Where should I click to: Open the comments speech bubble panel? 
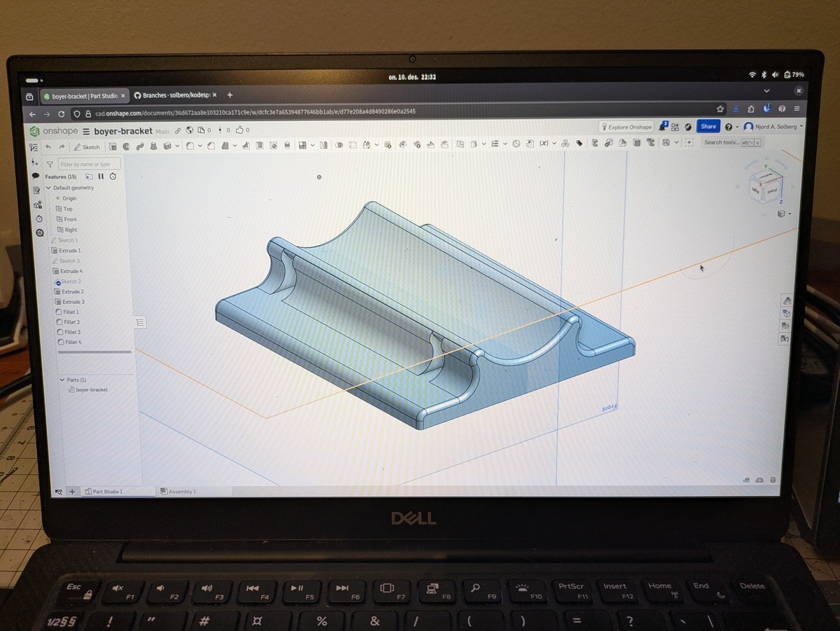(35, 176)
